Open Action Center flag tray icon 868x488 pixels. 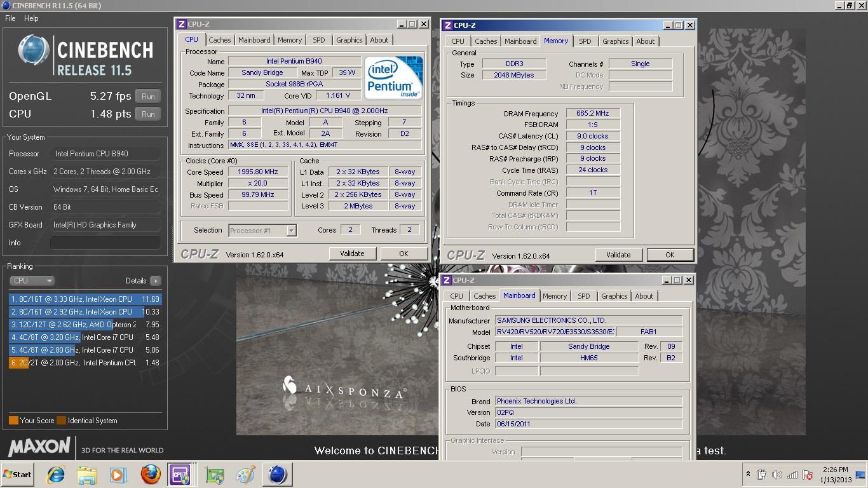tap(808, 475)
